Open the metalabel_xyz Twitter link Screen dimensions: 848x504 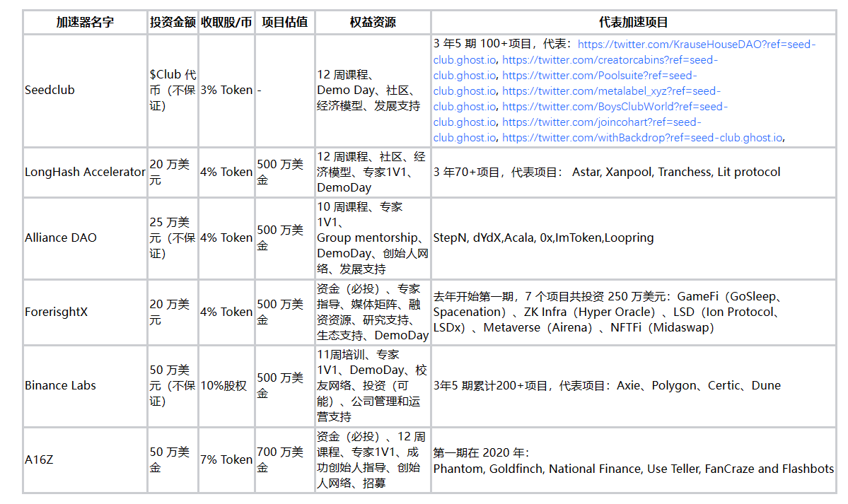pos(612,91)
